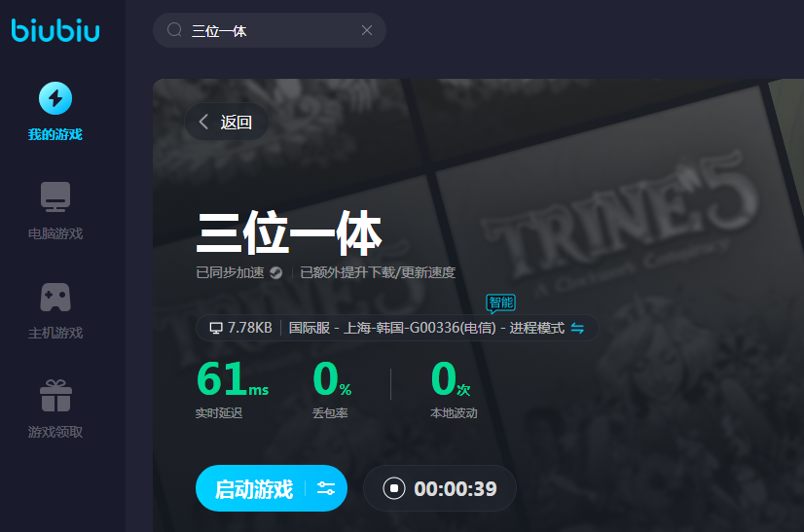Open the PC games monitor icon

click(55, 196)
